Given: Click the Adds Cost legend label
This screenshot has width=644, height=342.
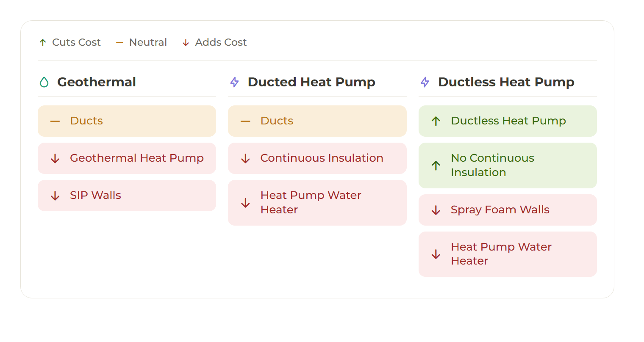Looking at the screenshot, I should [221, 42].
